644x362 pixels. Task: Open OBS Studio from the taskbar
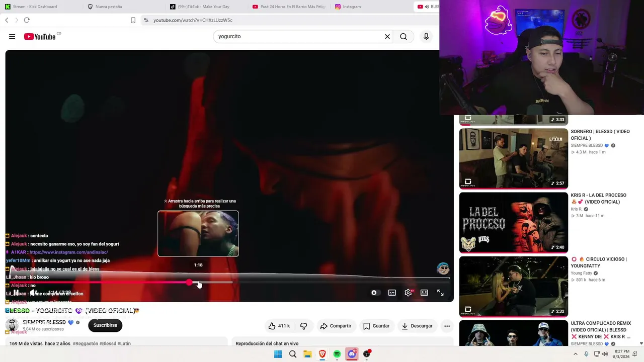367,354
